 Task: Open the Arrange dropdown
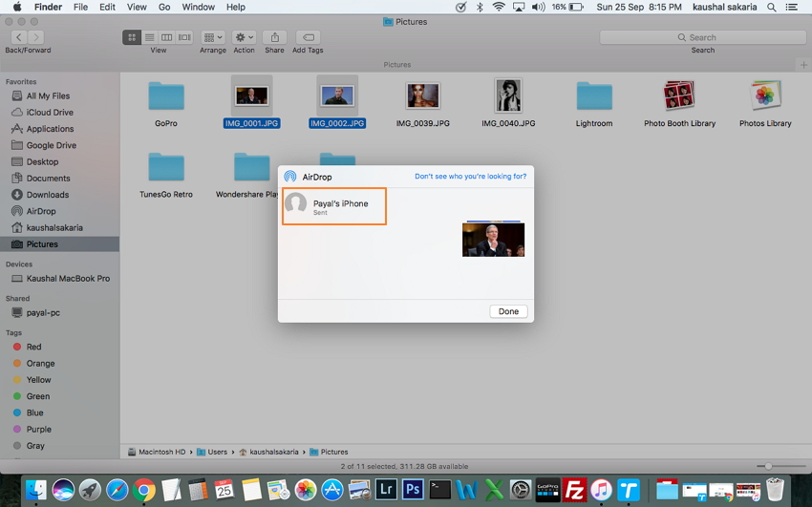tap(213, 37)
